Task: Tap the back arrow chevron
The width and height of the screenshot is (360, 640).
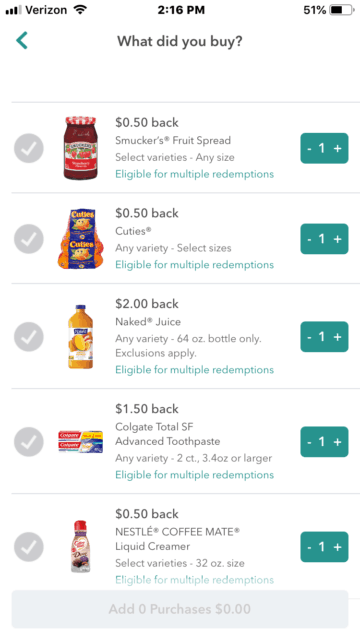Action: (x=22, y=40)
